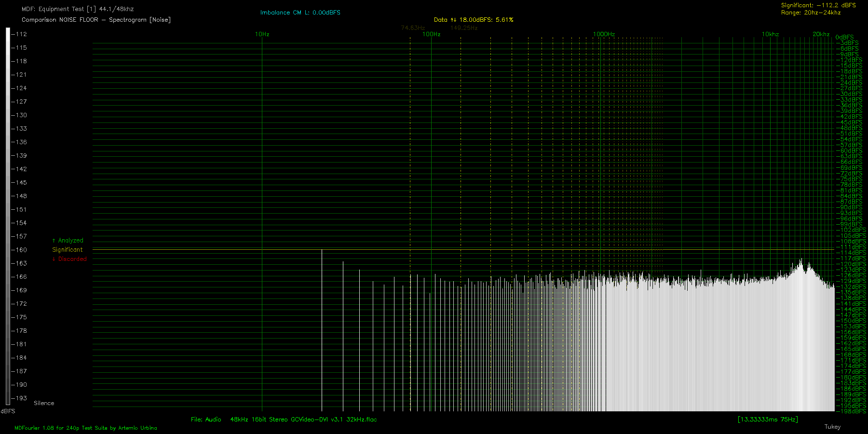868x434 pixels.
Task: Click 'MDFourier 1.08 for 240p Test Suite' credit
Action: pos(85,428)
